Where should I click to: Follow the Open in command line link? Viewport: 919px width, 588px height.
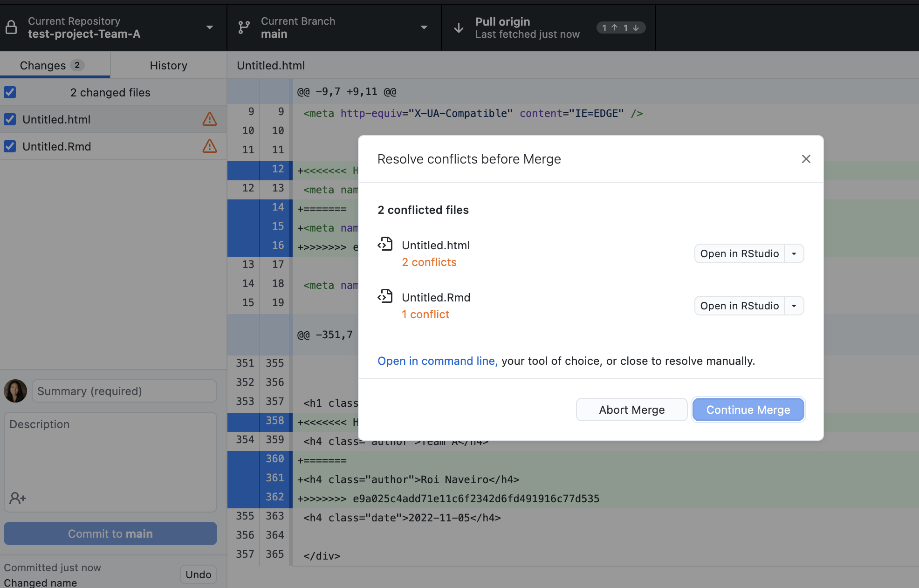pos(437,361)
